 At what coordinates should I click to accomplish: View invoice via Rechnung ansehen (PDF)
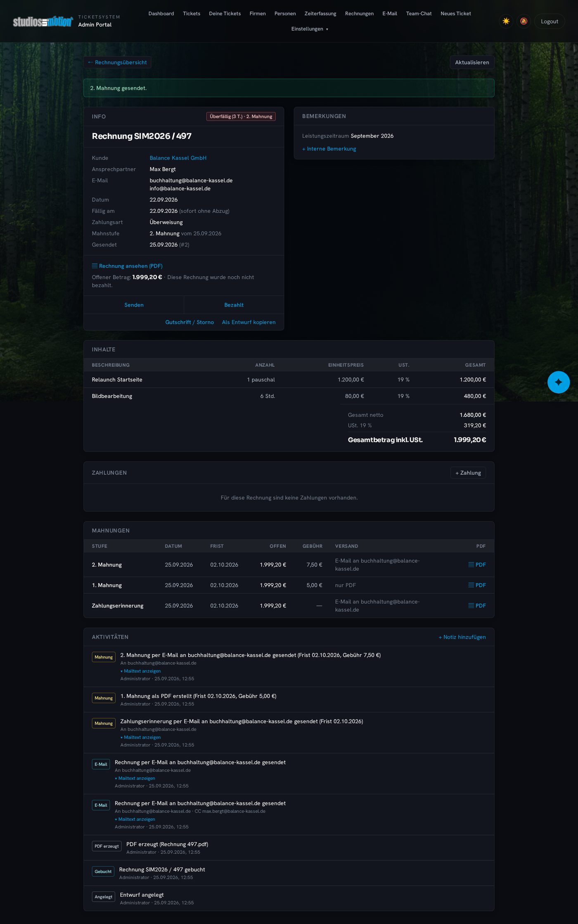click(x=127, y=266)
